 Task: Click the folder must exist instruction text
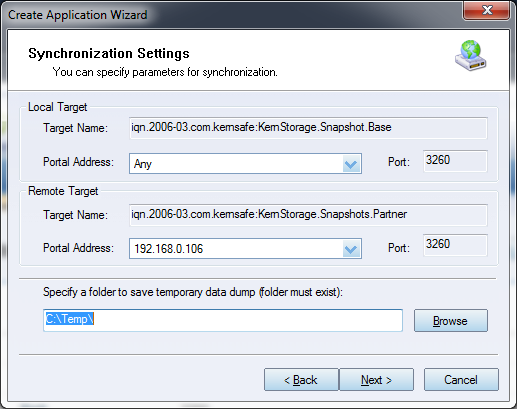(193, 292)
